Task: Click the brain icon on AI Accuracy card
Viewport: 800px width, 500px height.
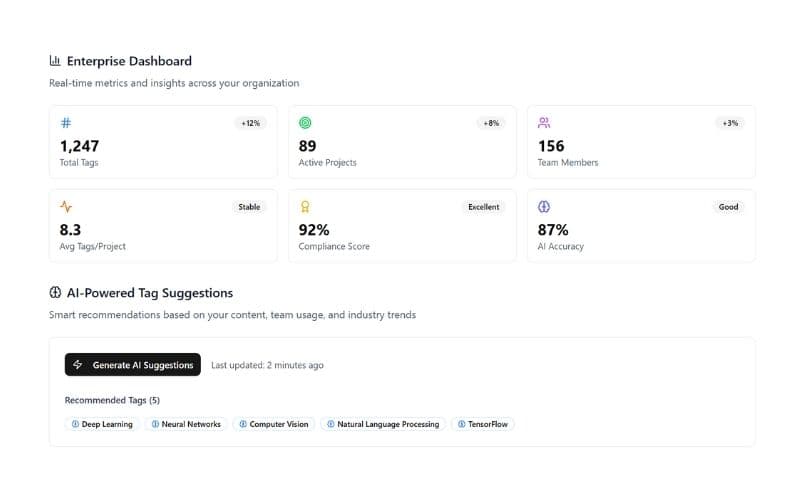Action: (544, 207)
